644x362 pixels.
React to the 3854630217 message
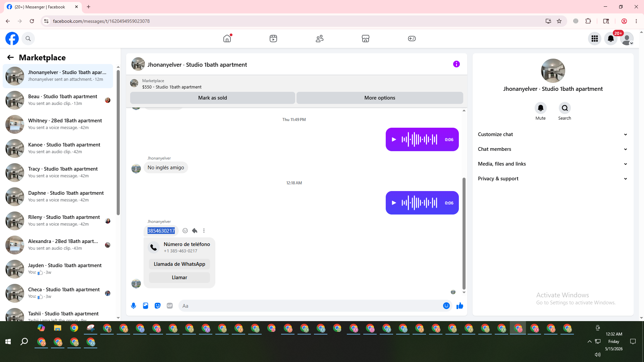coord(185,231)
